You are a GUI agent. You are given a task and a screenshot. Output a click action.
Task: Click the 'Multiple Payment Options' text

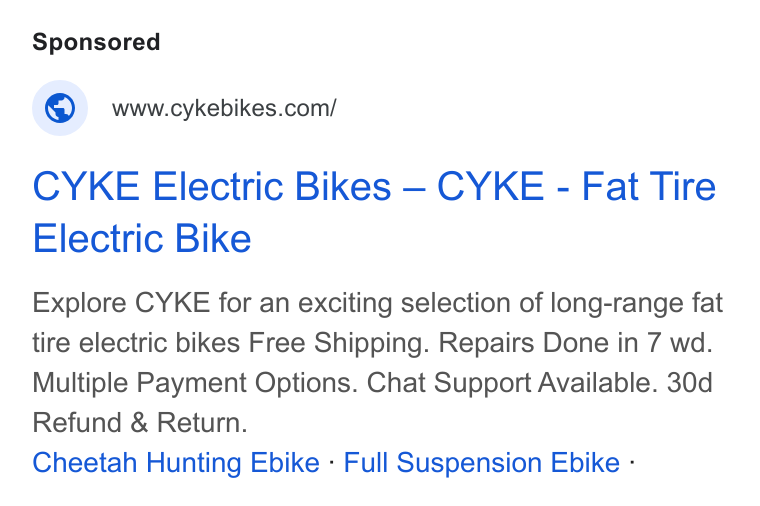[195, 383]
